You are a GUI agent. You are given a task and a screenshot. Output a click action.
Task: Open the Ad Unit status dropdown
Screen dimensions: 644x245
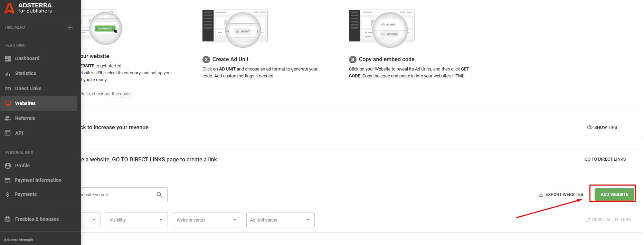coord(280,220)
